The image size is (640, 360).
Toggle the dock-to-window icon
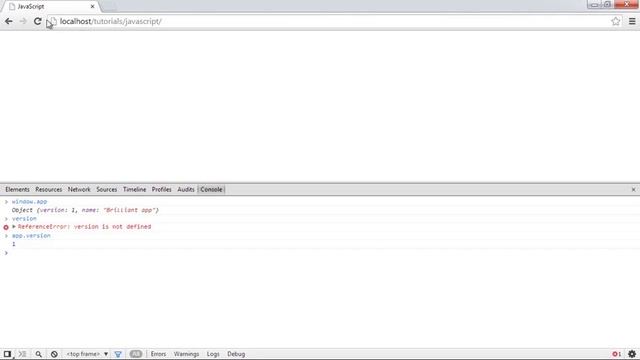[x=7, y=354]
